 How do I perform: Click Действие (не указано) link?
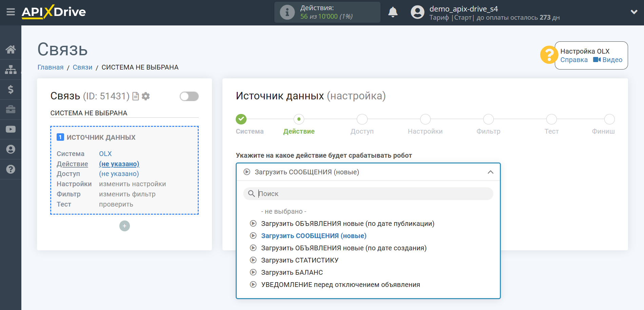tap(119, 164)
